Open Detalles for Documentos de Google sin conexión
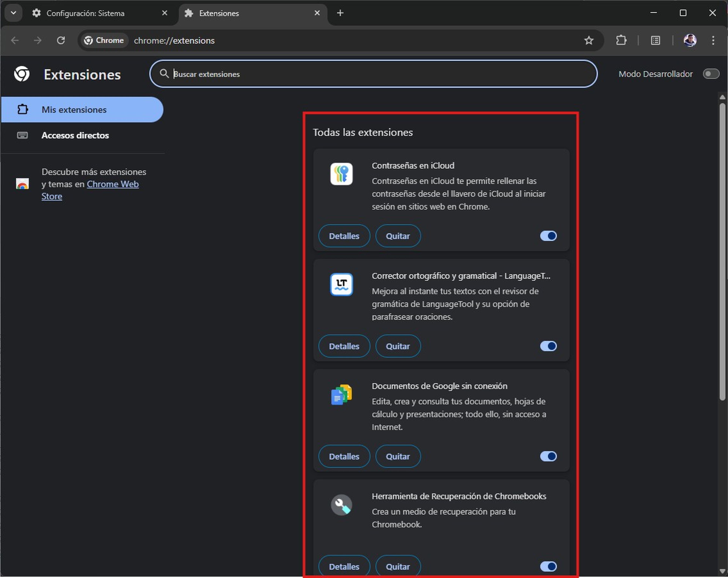The height and width of the screenshot is (578, 728). coord(344,456)
